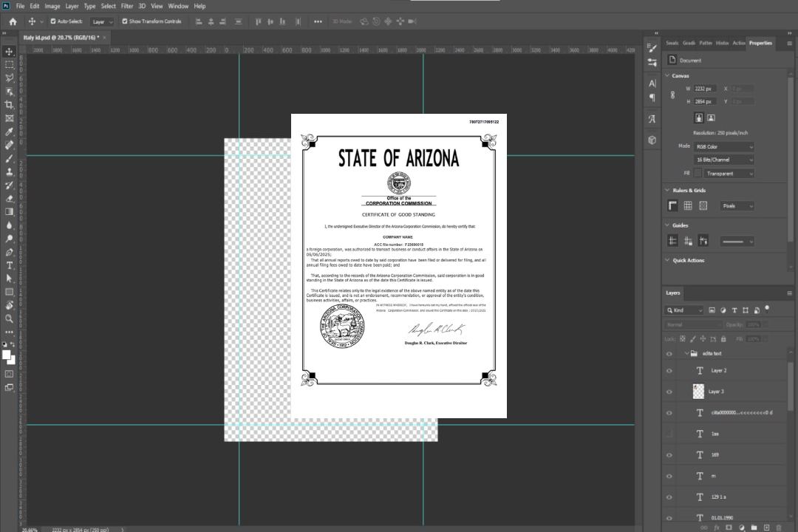798x532 pixels.
Task: Open the Auto-Select Layer dropdown
Action: [x=102, y=21]
